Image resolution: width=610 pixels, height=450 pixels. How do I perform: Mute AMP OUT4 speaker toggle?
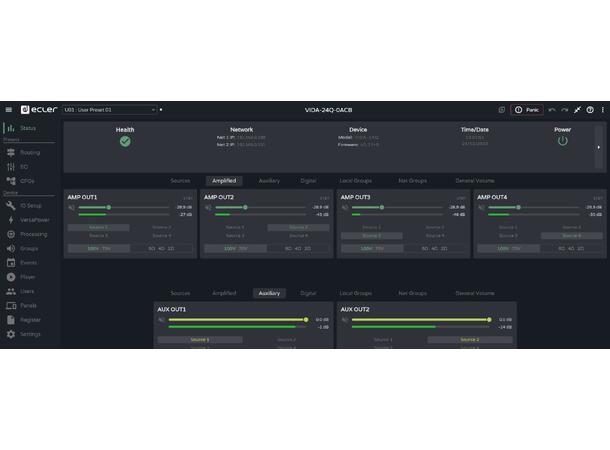point(481,207)
